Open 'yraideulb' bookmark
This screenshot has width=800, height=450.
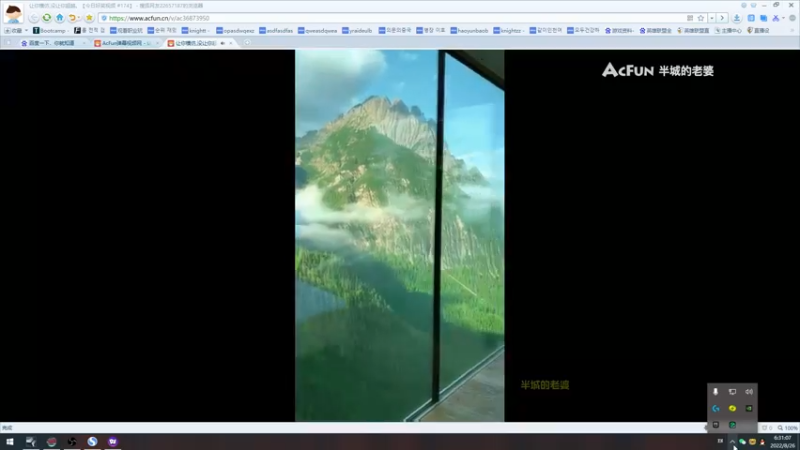pyautogui.click(x=357, y=31)
